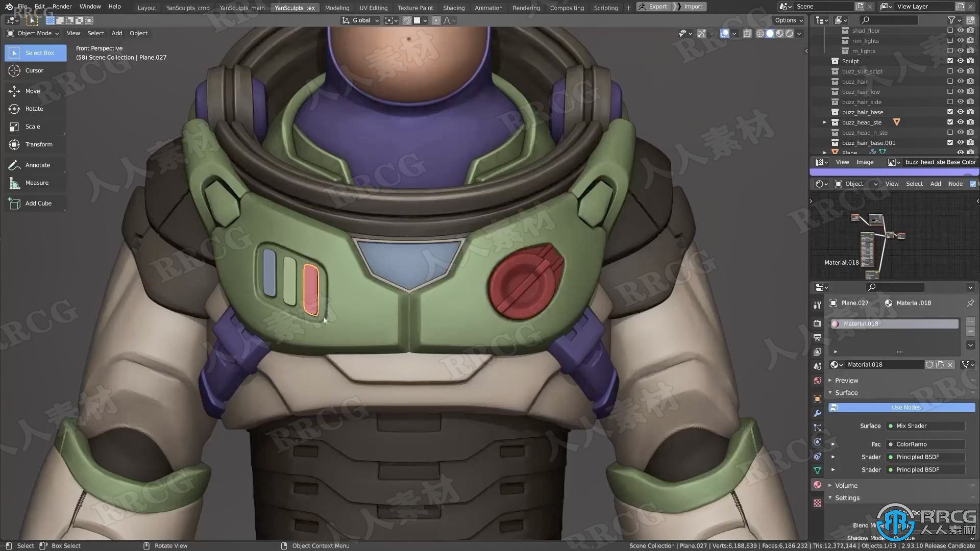
Task: Collapse the Surface panel
Action: [830, 393]
